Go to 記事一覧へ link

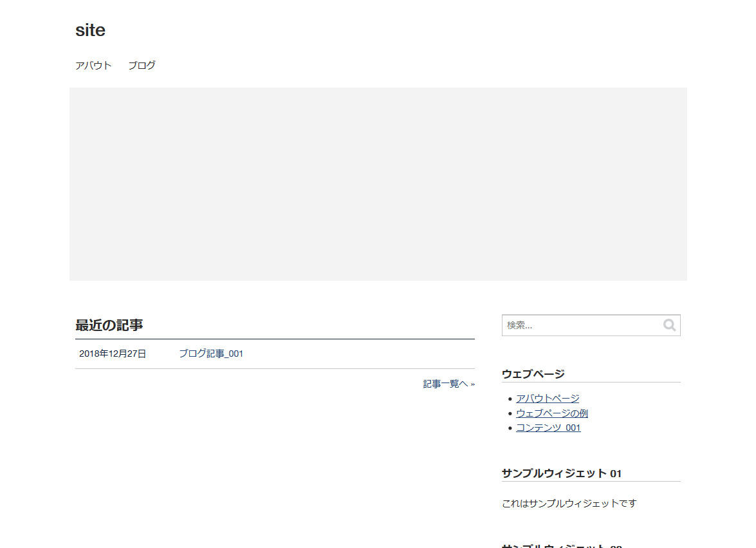click(449, 384)
